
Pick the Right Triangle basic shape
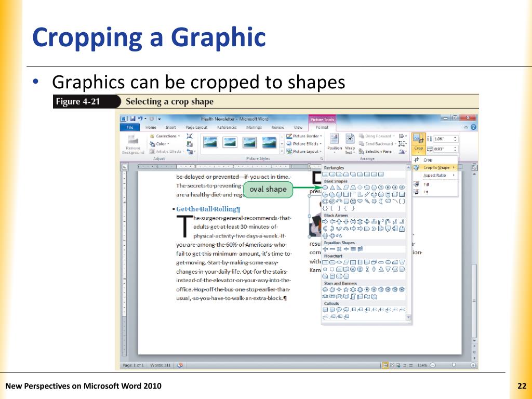coord(339,187)
